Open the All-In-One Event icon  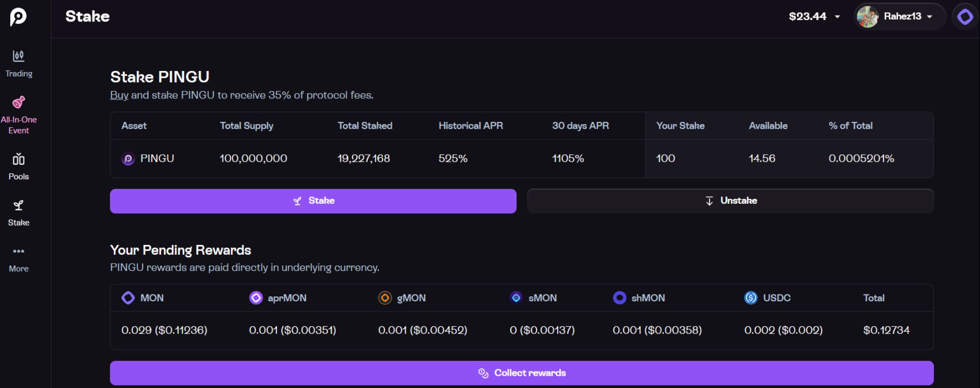click(x=19, y=102)
